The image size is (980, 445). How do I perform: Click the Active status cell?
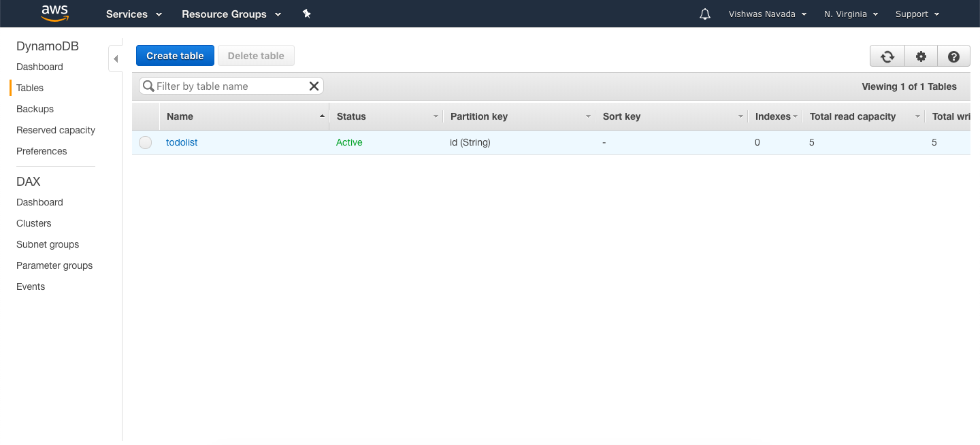(349, 142)
